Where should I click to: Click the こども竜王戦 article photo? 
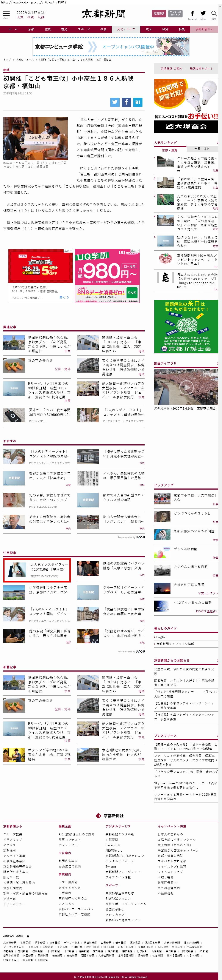pyautogui.click(x=36, y=138)
